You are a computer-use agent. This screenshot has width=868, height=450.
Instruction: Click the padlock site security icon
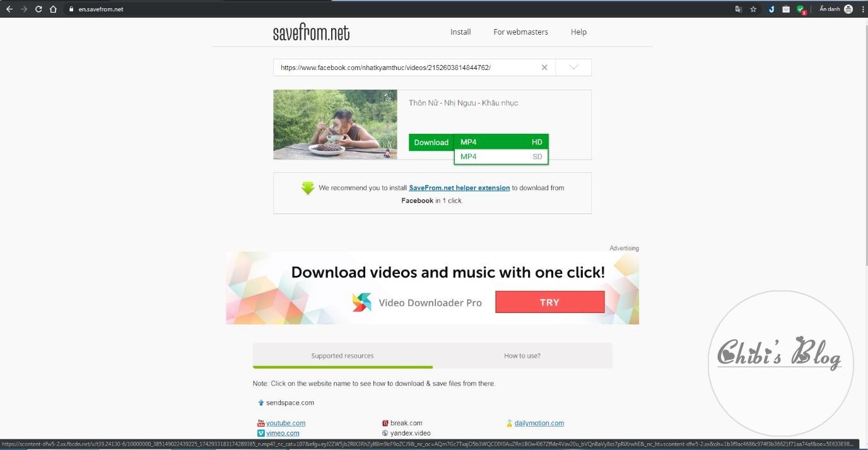coord(71,9)
